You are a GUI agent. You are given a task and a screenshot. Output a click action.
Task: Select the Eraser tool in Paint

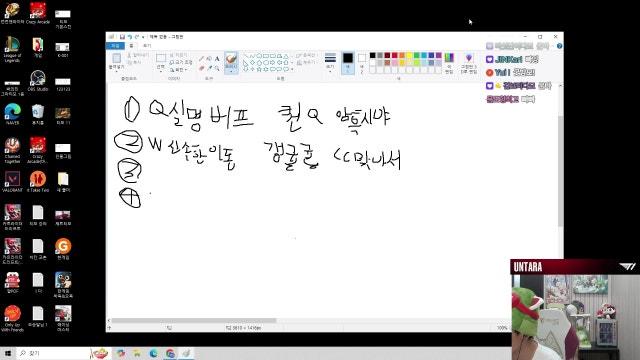tap(201, 68)
